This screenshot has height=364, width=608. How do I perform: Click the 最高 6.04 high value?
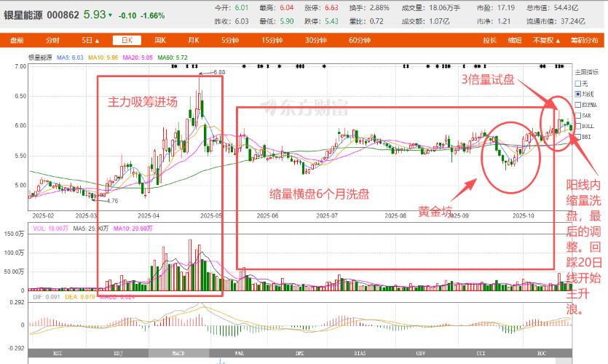point(277,8)
